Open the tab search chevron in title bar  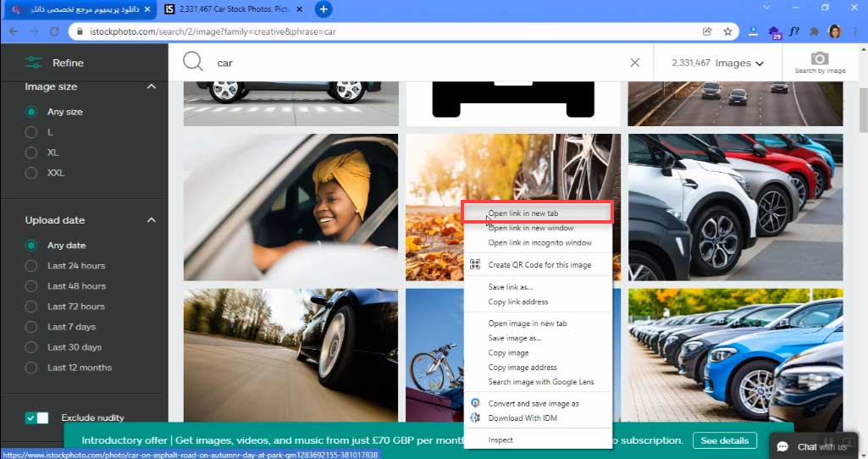766,8
